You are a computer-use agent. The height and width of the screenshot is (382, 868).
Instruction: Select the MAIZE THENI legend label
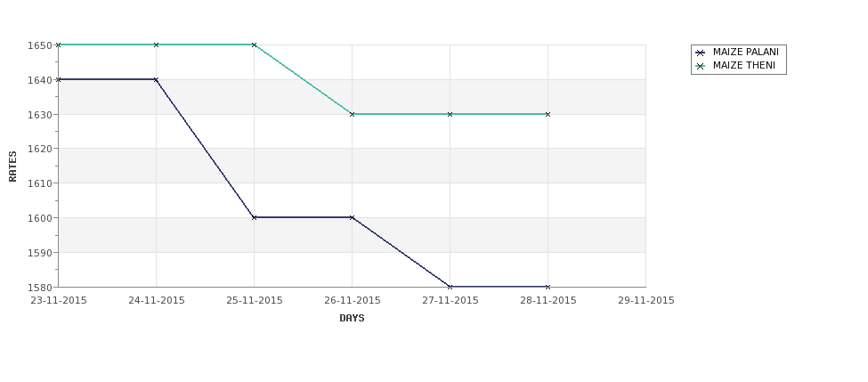tap(743, 65)
